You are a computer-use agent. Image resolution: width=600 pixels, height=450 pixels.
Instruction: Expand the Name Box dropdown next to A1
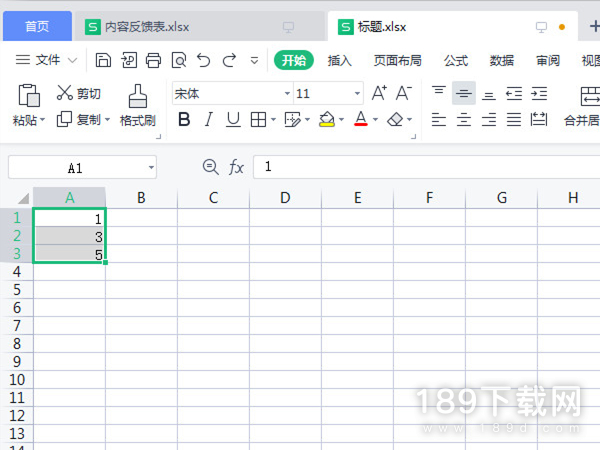point(151,168)
